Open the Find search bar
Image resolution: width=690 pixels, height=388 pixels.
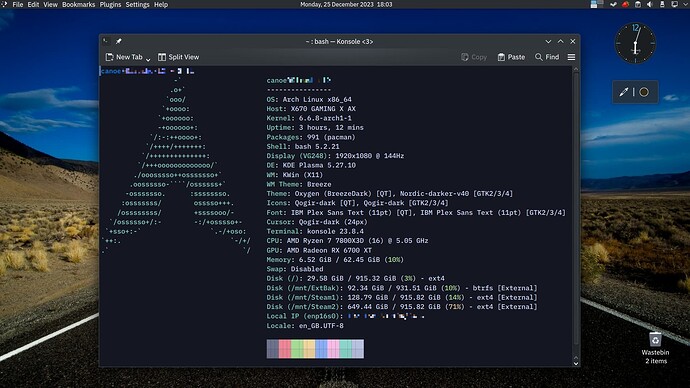click(x=547, y=57)
